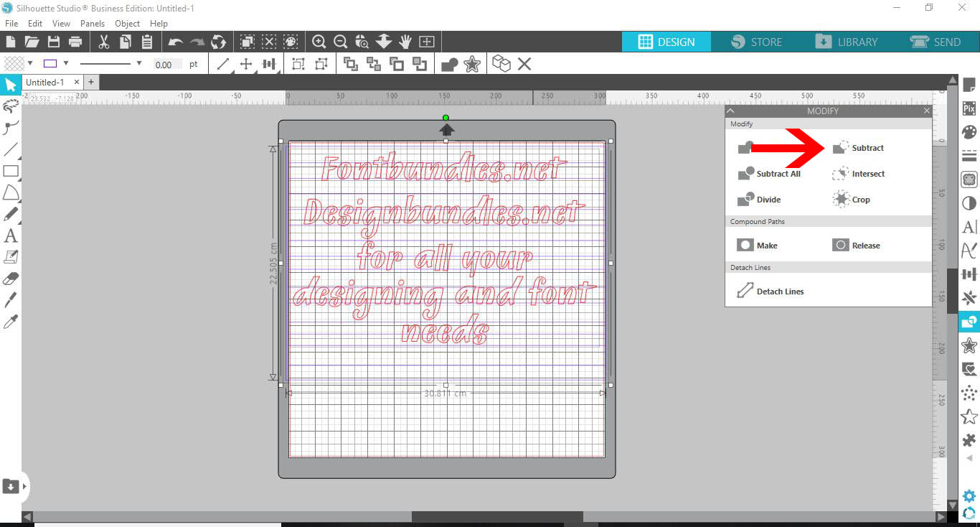Group the selected objects

click(x=298, y=65)
